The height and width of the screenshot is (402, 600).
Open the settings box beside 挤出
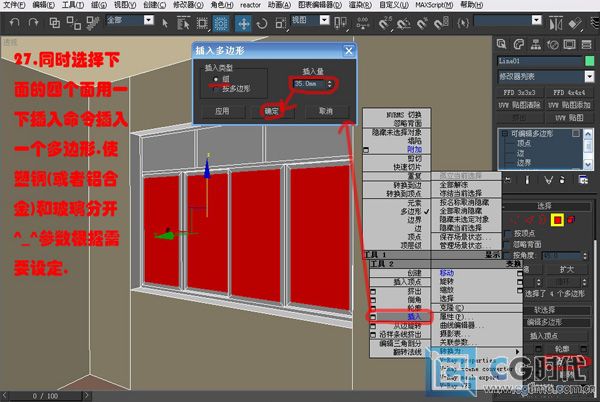coord(373,291)
